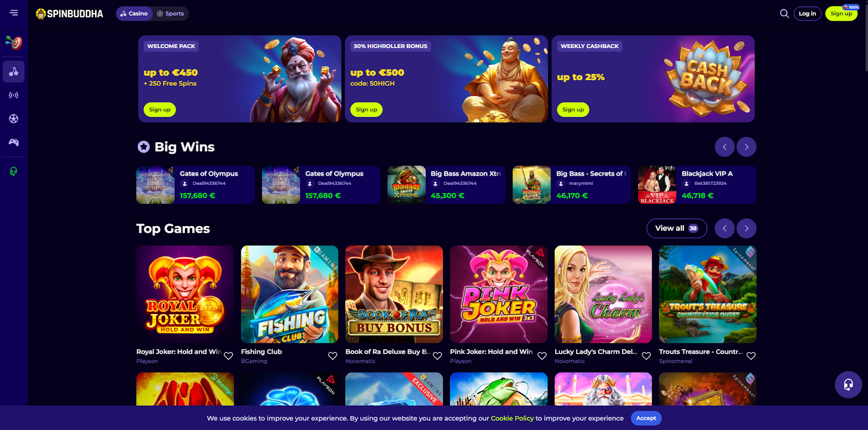Open the soccer ball sports sidebar icon
This screenshot has width=868, height=430.
click(x=14, y=119)
